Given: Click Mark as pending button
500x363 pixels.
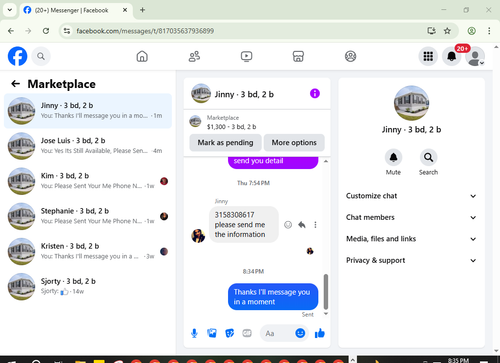Looking at the screenshot, I should coord(225,143).
